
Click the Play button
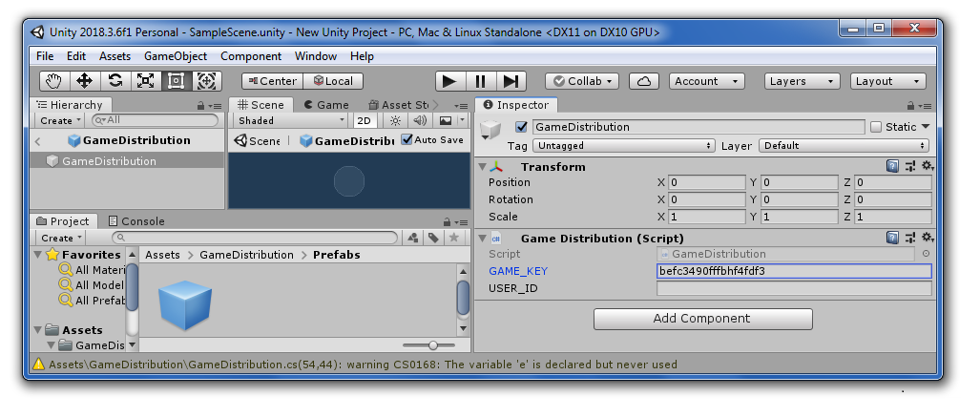pyautogui.click(x=450, y=81)
